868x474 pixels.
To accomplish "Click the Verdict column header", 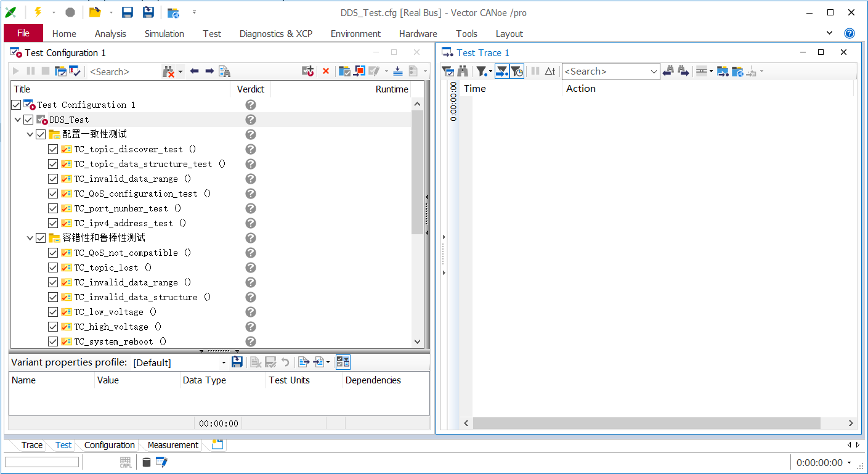I will point(250,89).
